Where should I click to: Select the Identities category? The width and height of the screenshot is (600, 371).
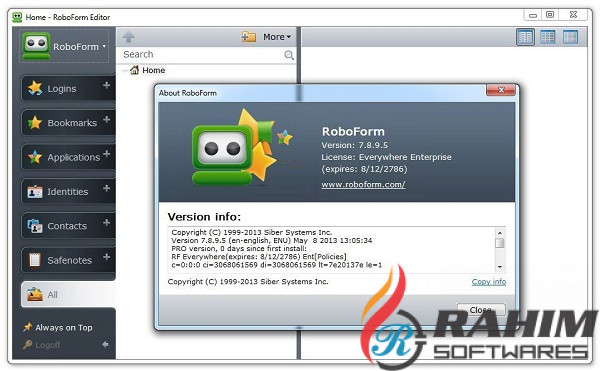tap(67, 192)
